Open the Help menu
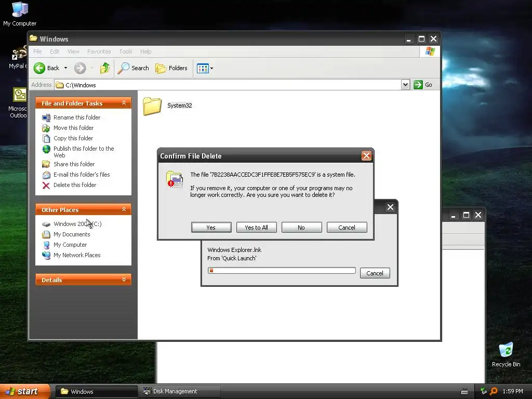This screenshot has height=399, width=532. [x=146, y=51]
